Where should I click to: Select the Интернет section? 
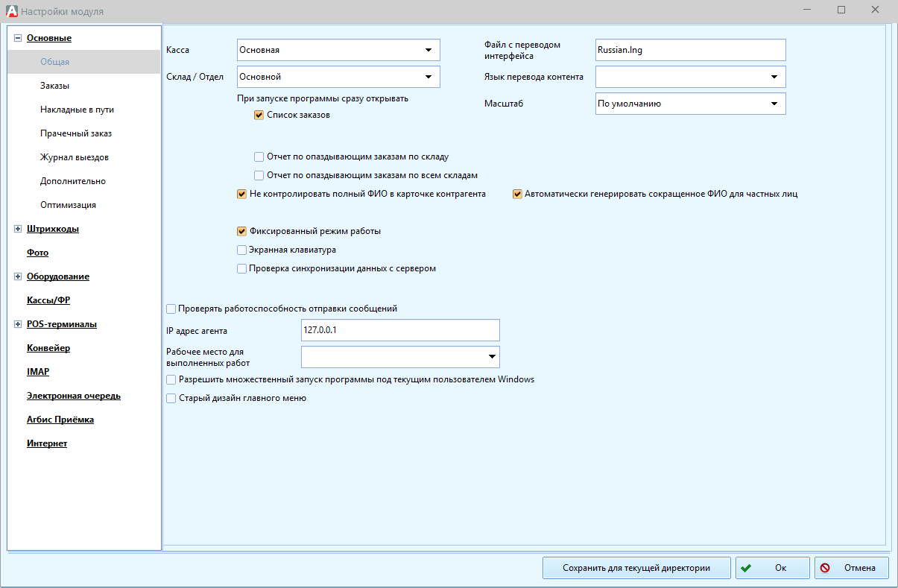(x=47, y=443)
